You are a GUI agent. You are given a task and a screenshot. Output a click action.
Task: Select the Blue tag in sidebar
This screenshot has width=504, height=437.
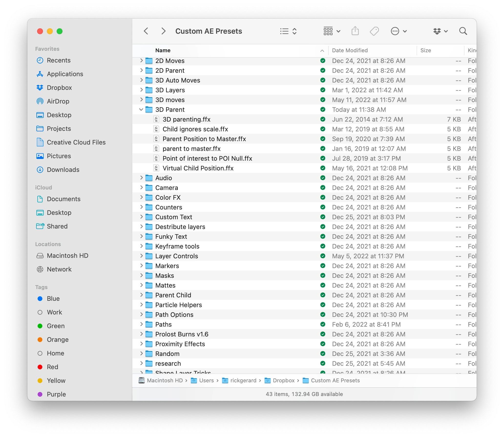click(x=53, y=299)
